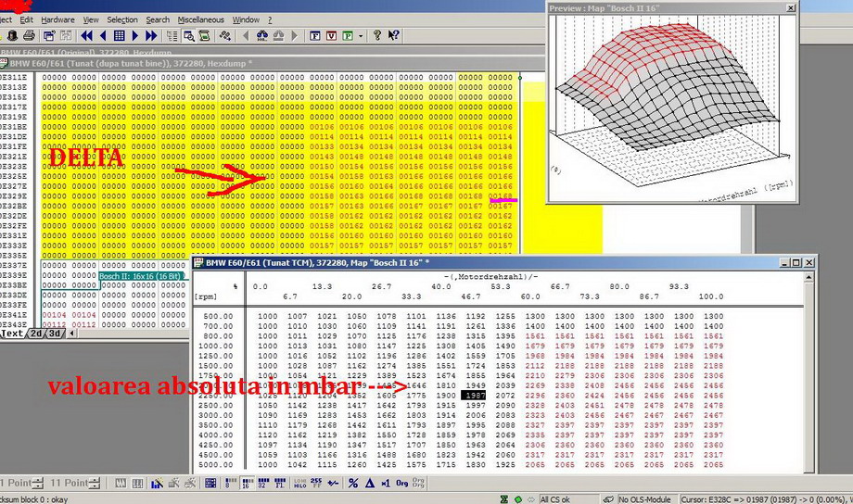This screenshot has width=853, height=504.
Task: Go to next map with double-right arrow
Action: 151,36
